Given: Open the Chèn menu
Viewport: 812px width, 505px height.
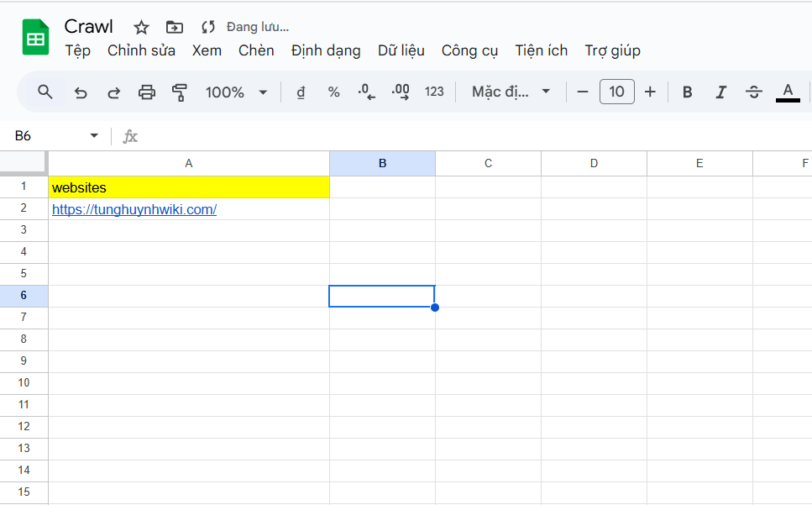Looking at the screenshot, I should [256, 50].
